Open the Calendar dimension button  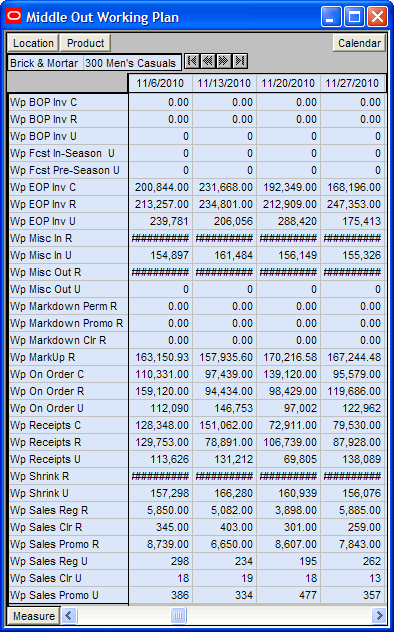tap(359, 43)
